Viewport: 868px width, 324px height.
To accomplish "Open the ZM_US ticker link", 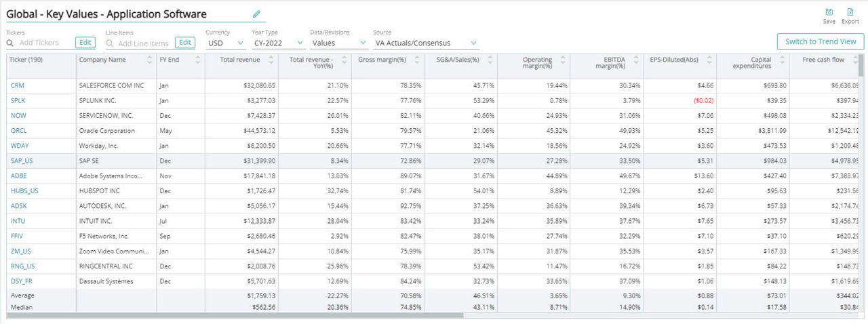I will [21, 251].
